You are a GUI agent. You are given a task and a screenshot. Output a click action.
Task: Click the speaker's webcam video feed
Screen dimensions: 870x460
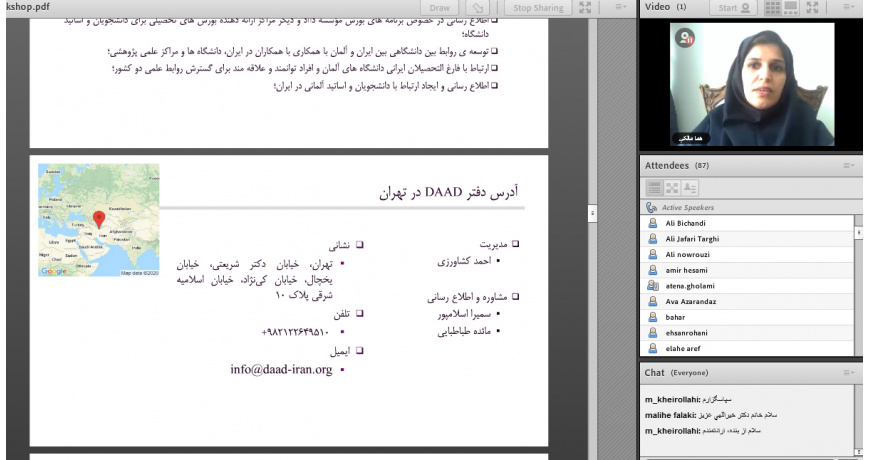coord(752,84)
